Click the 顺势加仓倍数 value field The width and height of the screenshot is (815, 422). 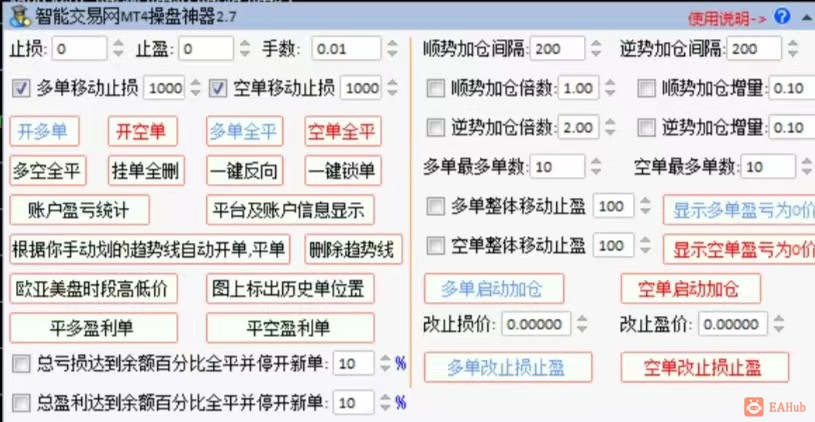[579, 88]
